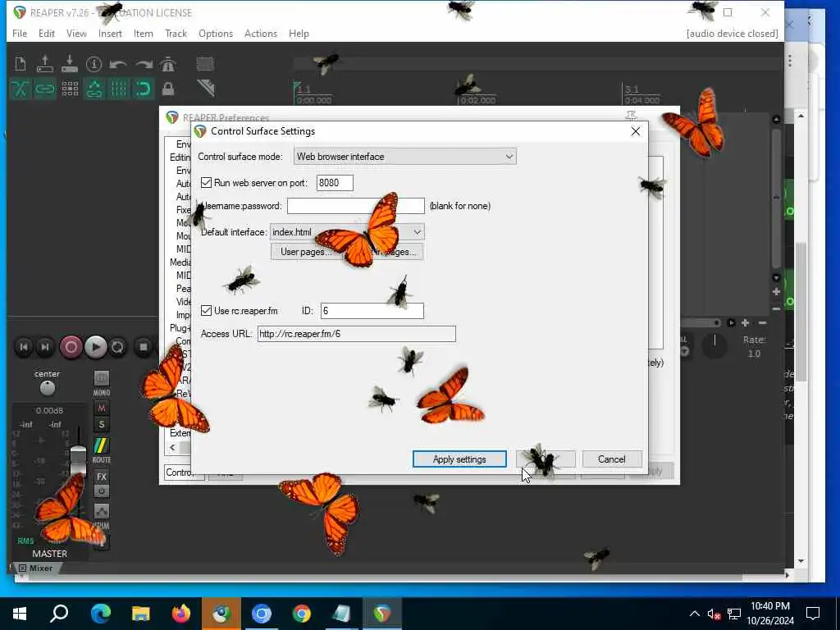Click the Access URL field
The height and width of the screenshot is (630, 840).
[356, 334]
